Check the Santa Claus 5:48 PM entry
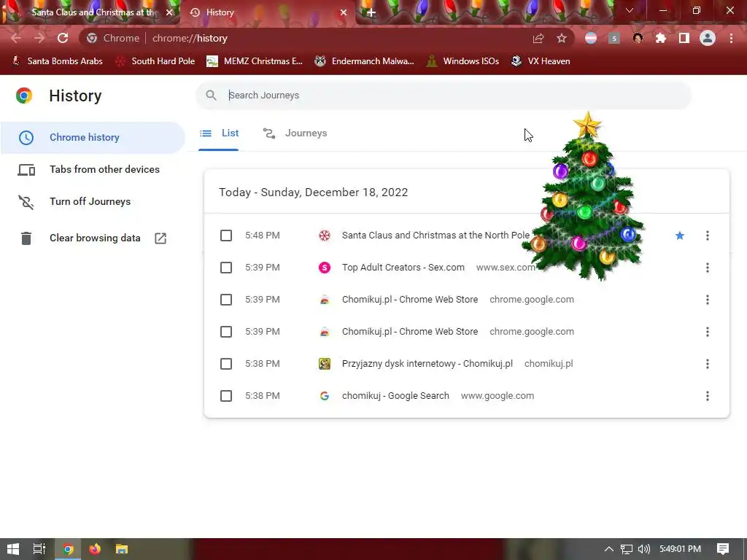 pos(226,236)
